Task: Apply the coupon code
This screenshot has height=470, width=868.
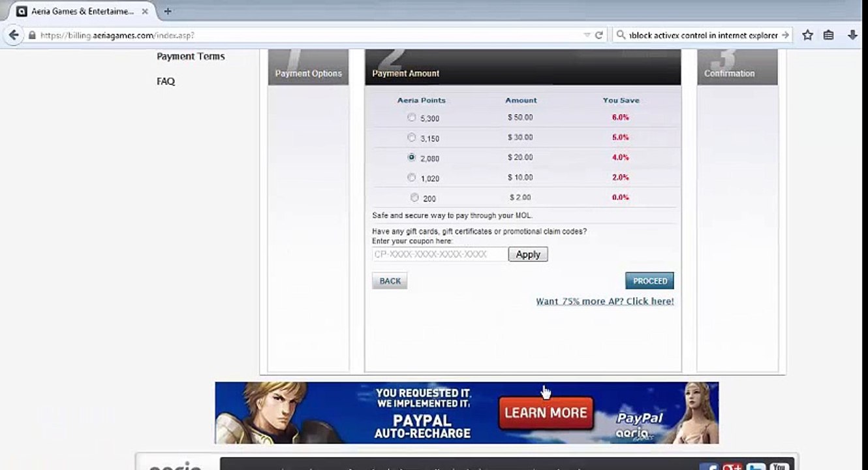Action: point(528,255)
